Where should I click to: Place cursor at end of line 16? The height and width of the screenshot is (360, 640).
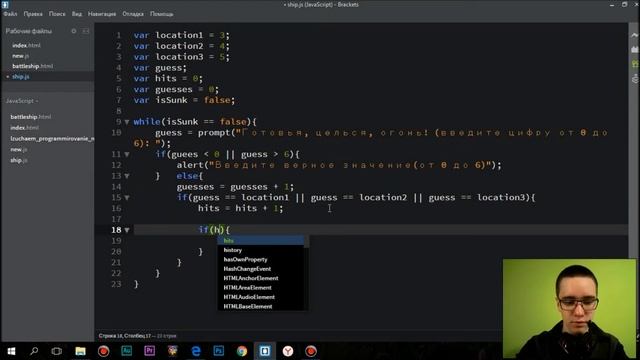[x=284, y=209]
